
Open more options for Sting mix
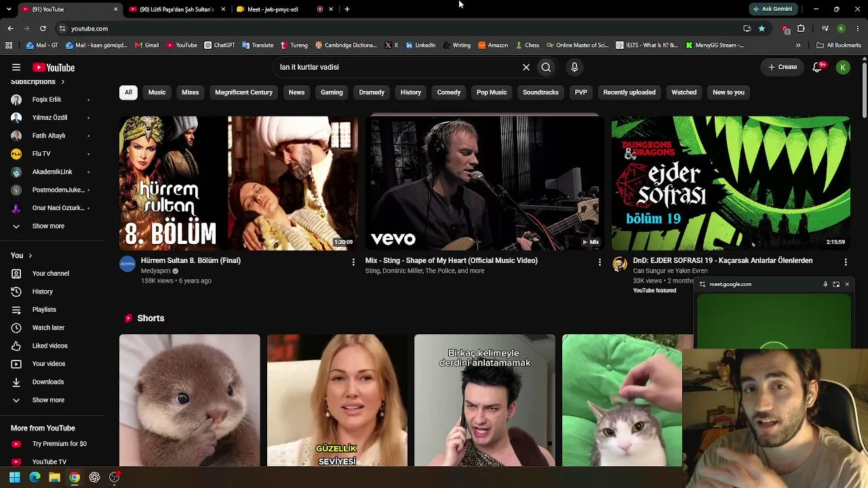tap(599, 262)
